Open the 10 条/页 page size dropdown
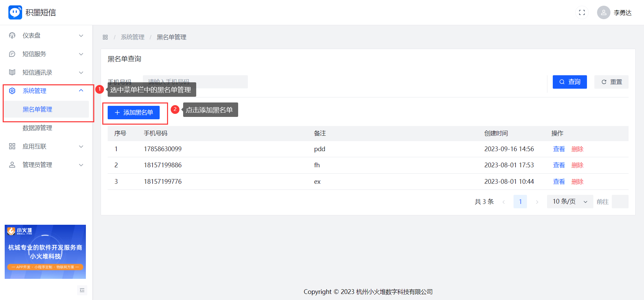This screenshot has width=644, height=300. [570, 202]
